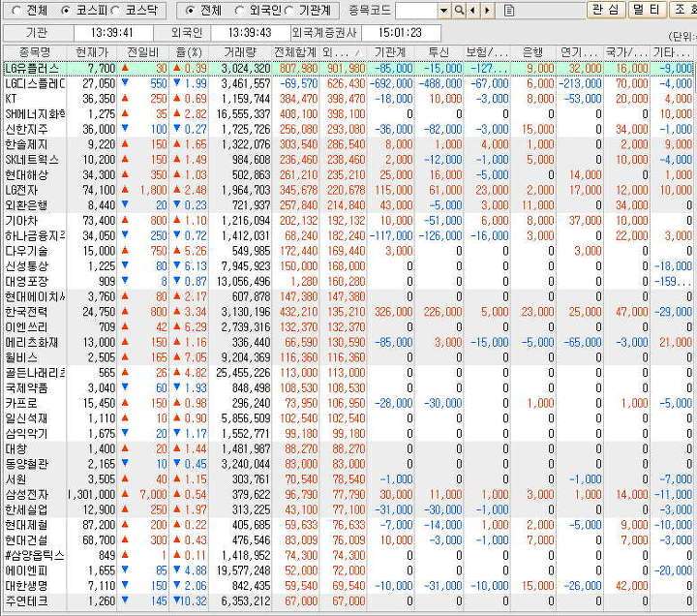The height and width of the screenshot is (616, 697).
Task: Select the LG디스플레이 stock row
Action: [x=348, y=83]
